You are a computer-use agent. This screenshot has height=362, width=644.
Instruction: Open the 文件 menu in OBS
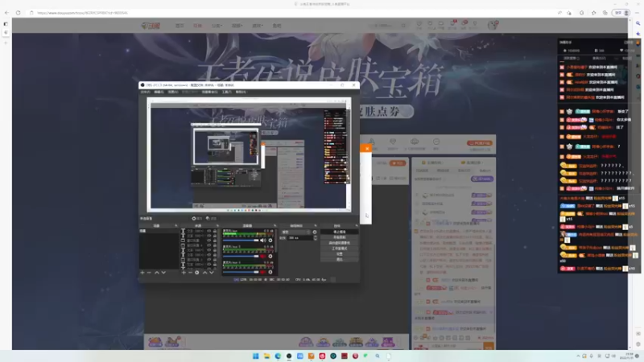146,92
